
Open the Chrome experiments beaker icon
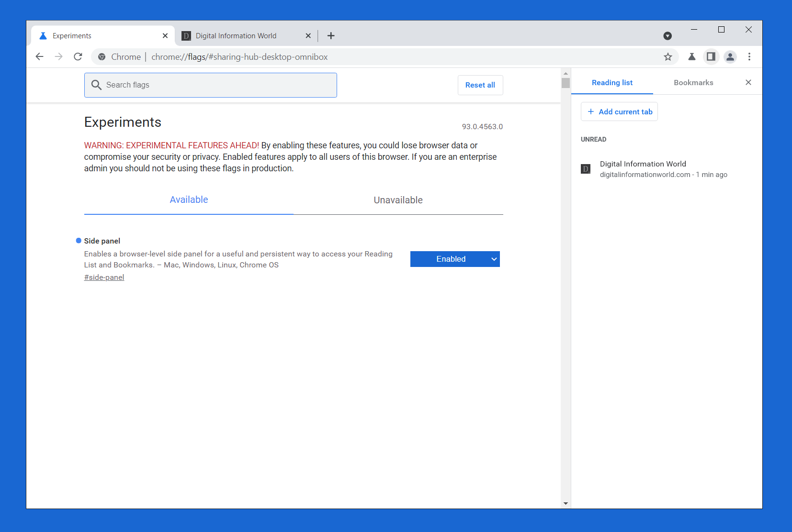(x=691, y=56)
